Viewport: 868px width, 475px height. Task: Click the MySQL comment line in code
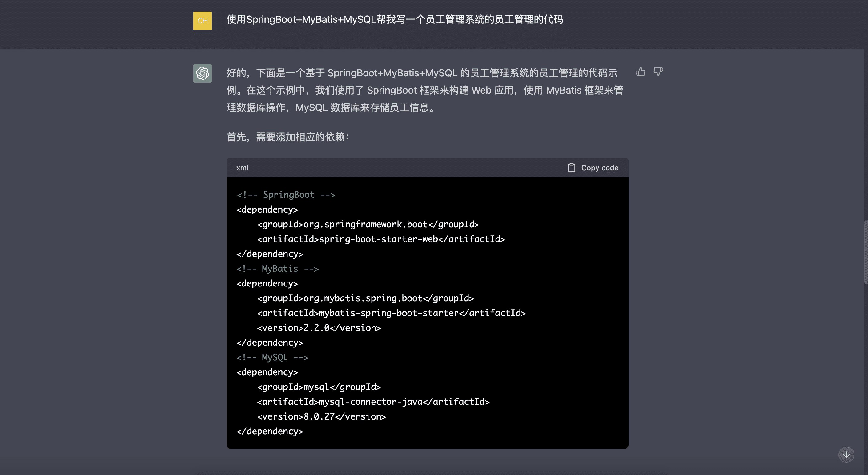272,357
